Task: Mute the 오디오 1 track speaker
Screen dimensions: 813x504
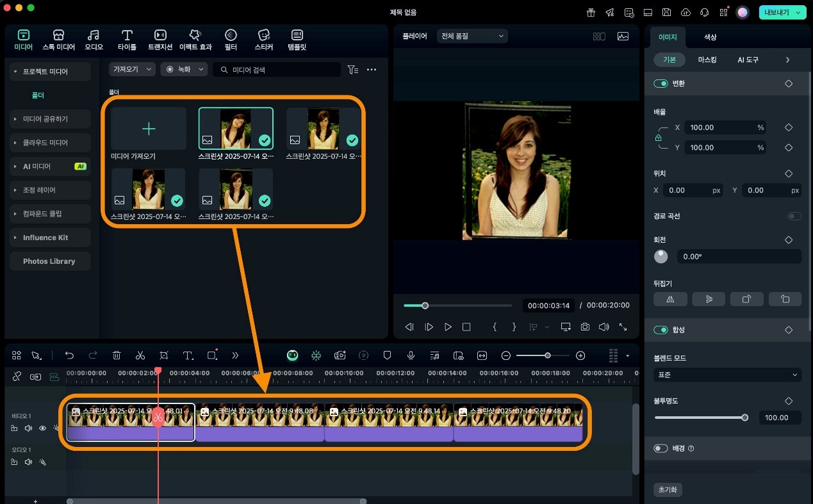Action: point(28,462)
